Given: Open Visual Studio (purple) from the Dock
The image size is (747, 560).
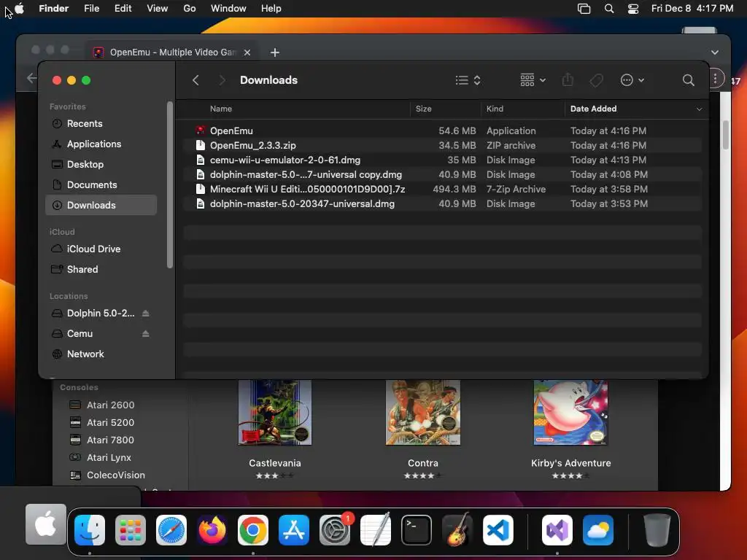Looking at the screenshot, I should pos(557,530).
